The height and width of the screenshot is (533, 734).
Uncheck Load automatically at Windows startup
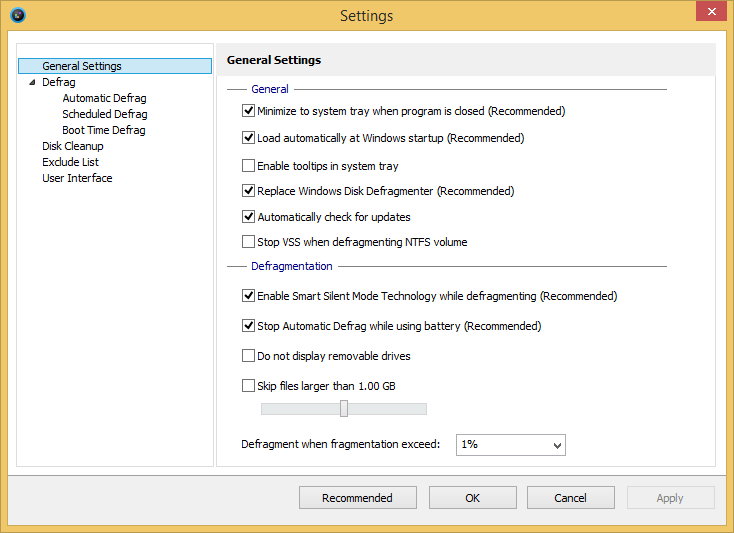pos(249,138)
